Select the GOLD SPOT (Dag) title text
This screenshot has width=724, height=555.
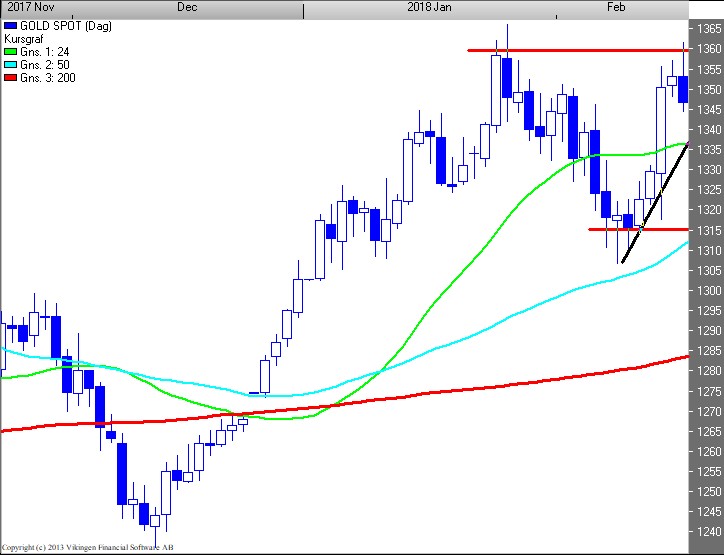(x=61, y=23)
